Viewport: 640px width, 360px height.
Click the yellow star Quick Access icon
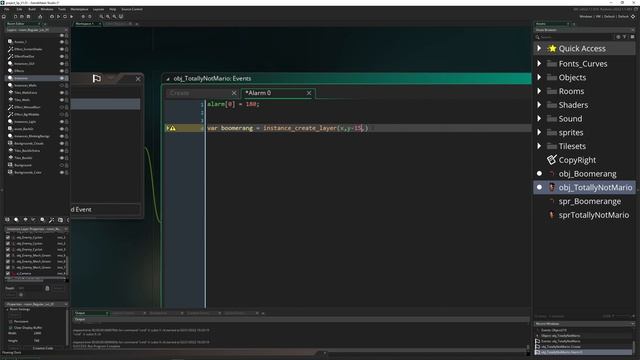pyautogui.click(x=552, y=49)
